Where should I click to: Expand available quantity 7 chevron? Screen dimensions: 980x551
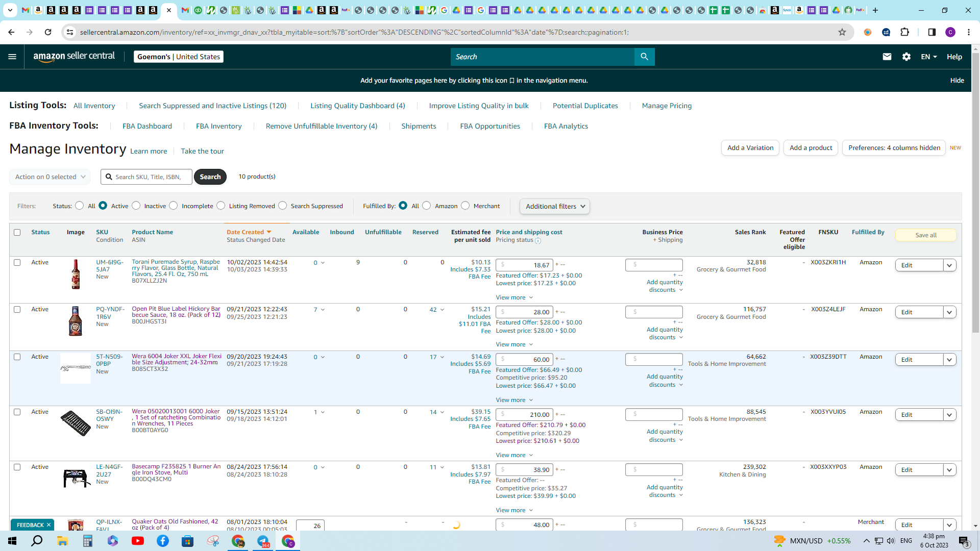tap(323, 310)
